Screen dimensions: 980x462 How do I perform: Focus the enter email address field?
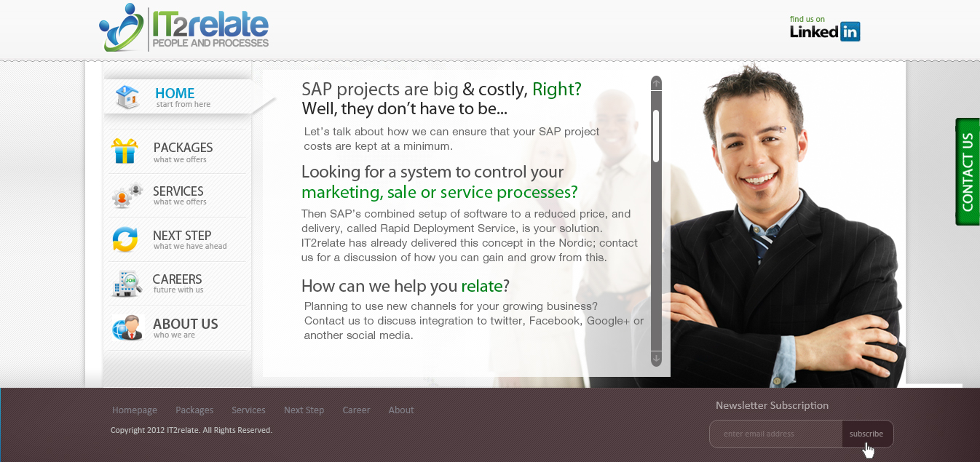[x=776, y=434]
